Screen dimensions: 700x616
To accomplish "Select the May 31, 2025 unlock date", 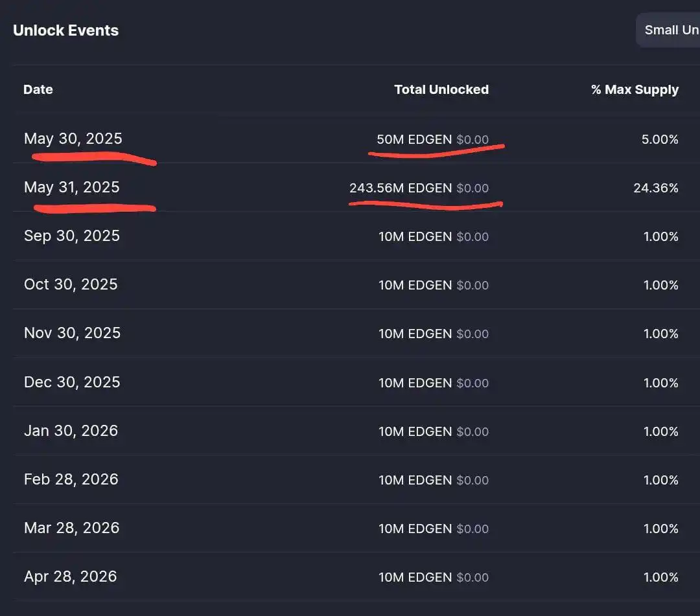I will click(x=71, y=187).
